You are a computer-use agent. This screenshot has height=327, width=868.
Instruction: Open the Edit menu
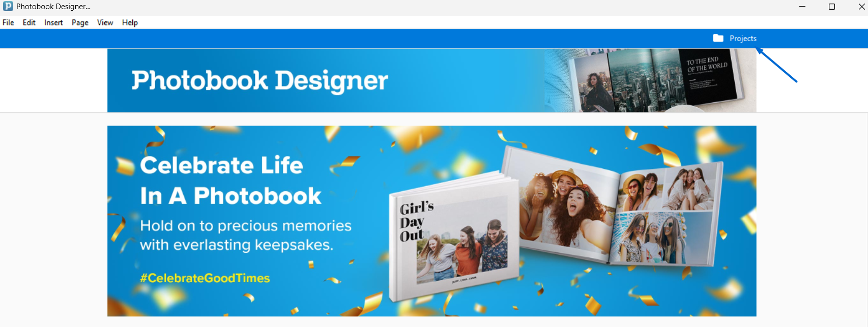(x=29, y=22)
